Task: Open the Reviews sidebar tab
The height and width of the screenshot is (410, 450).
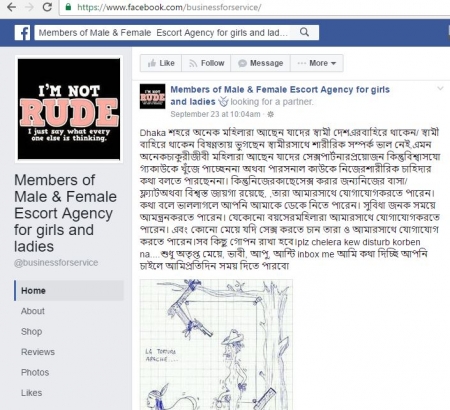Action: pyautogui.click(x=38, y=352)
